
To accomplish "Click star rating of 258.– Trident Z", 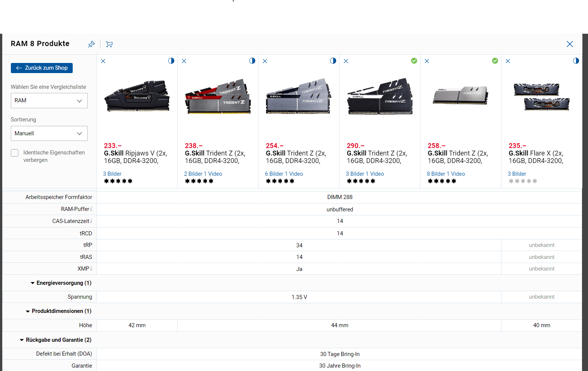I will (442, 181).
